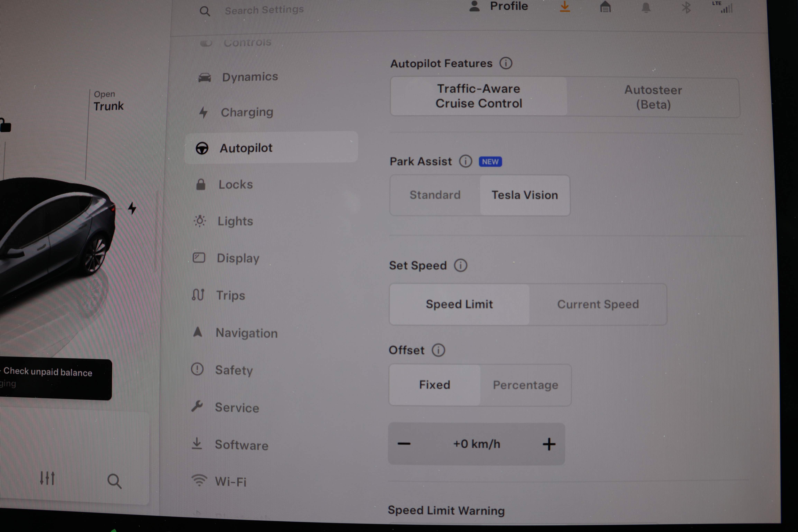Show info for Offset
The image size is (798, 532).
[x=438, y=350]
